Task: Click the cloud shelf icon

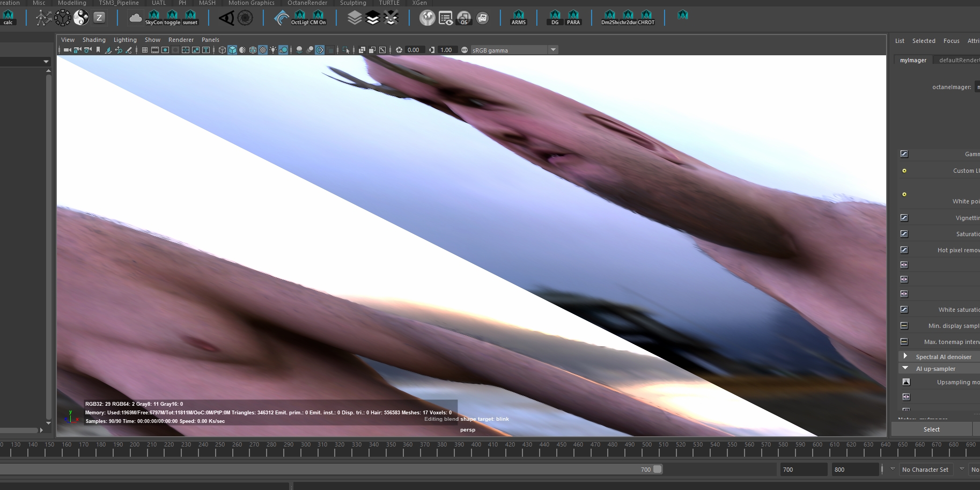Action: click(x=136, y=18)
